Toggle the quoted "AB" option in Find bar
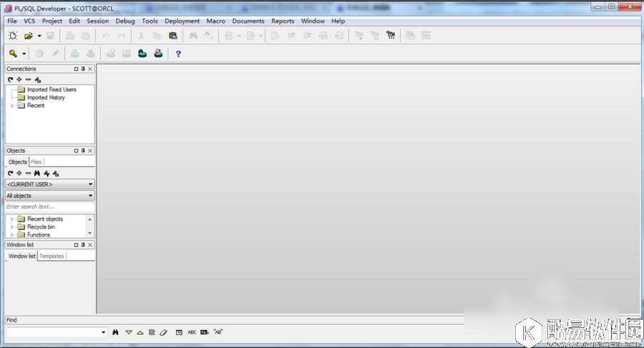The height and width of the screenshot is (348, 644). [x=218, y=332]
